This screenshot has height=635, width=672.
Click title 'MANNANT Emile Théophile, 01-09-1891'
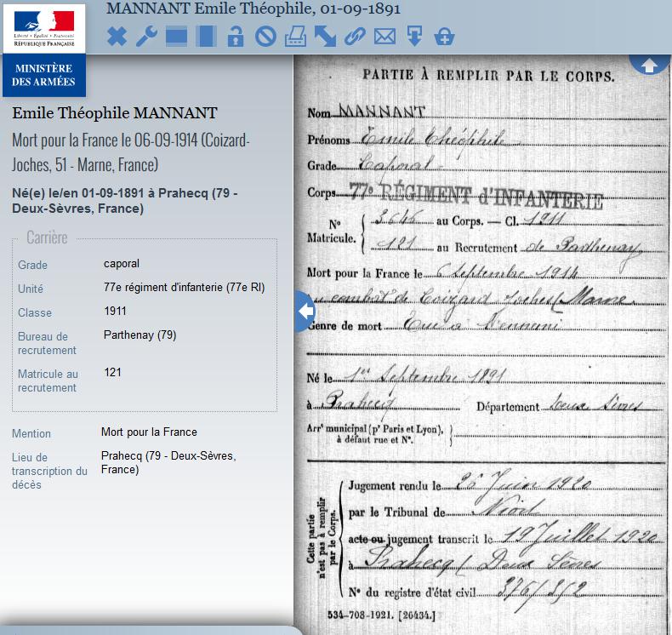[x=253, y=9]
